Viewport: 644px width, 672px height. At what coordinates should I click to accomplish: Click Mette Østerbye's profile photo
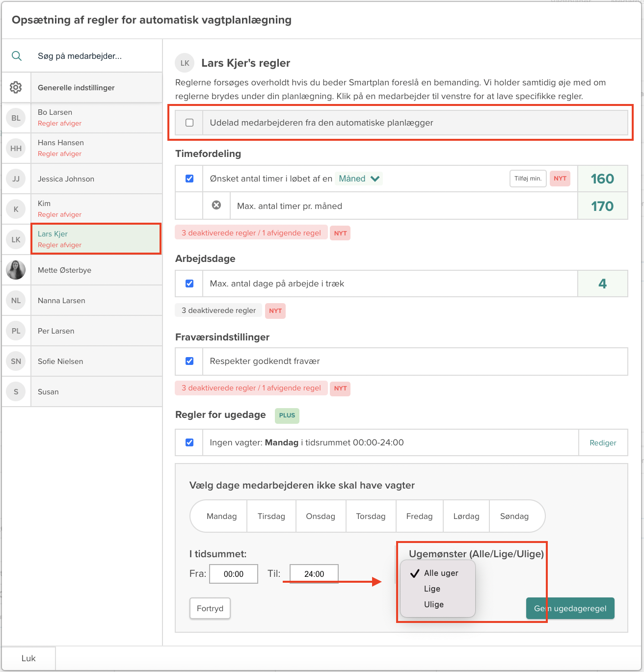coord(16,270)
